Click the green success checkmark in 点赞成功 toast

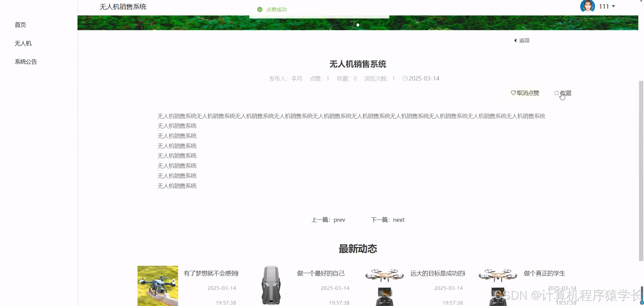tap(260, 9)
